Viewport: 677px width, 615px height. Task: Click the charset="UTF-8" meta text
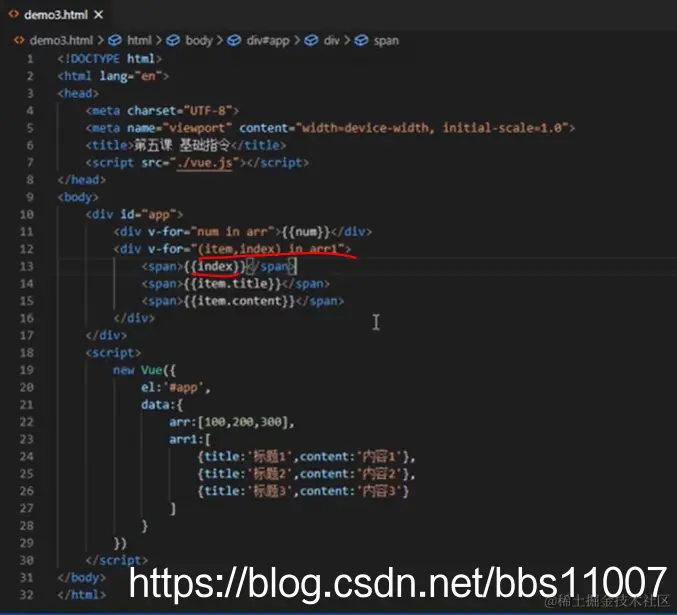pos(180,111)
